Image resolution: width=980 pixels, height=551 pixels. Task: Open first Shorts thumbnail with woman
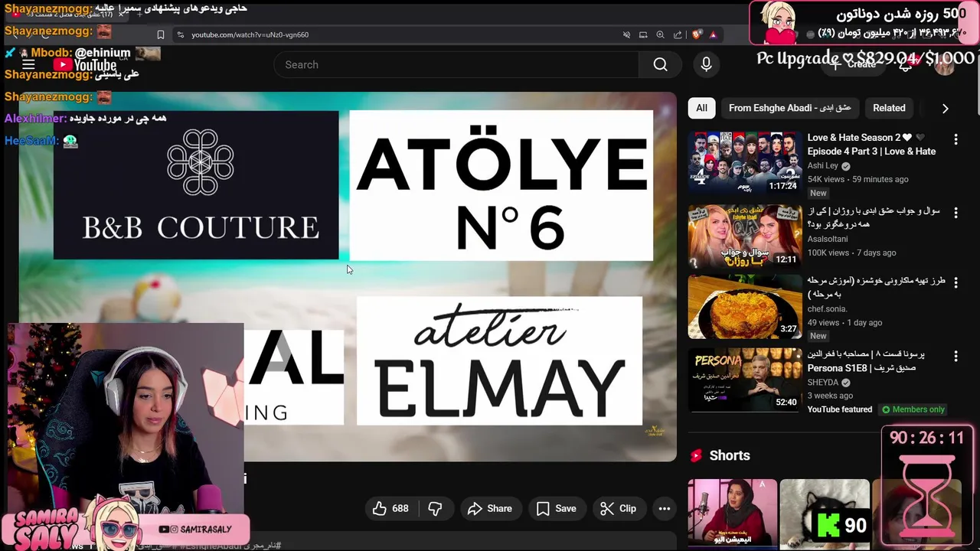coord(732,514)
